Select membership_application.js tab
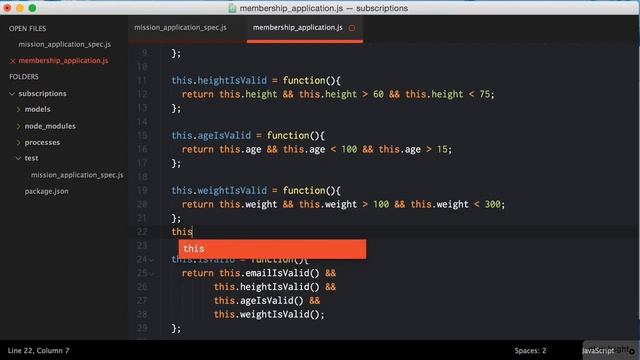This screenshot has height=360, width=640. (x=298, y=28)
